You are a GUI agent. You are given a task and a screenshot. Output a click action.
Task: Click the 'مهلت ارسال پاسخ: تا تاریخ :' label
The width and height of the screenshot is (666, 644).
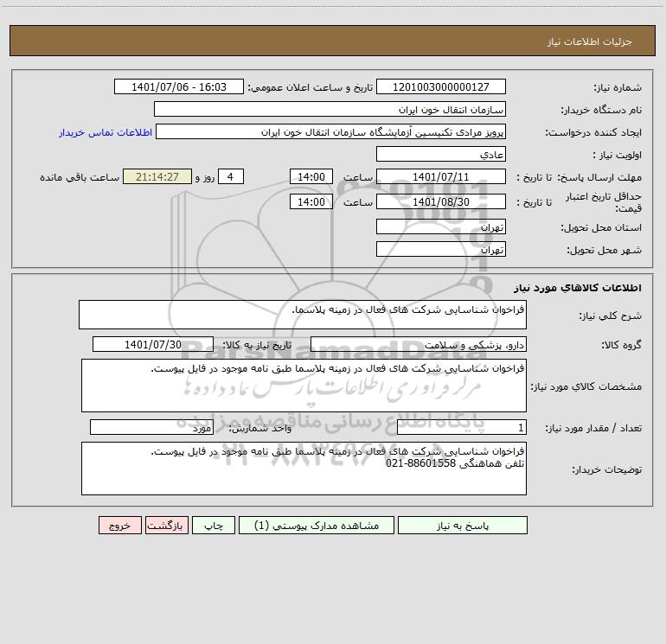[x=579, y=177]
